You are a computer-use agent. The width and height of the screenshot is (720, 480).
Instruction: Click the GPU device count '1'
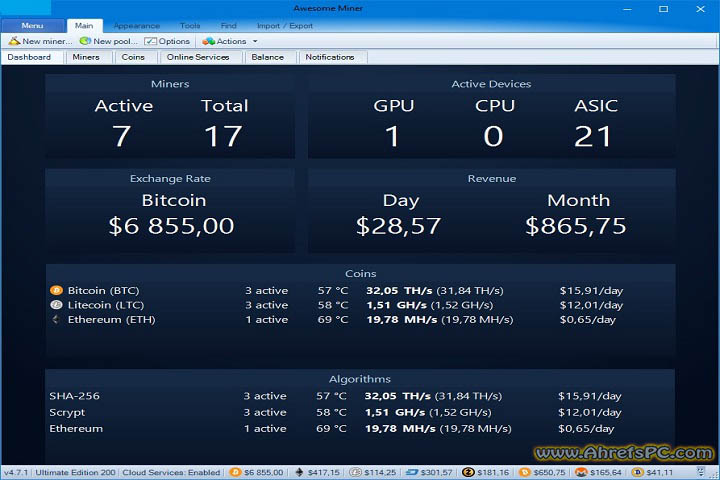coord(393,136)
